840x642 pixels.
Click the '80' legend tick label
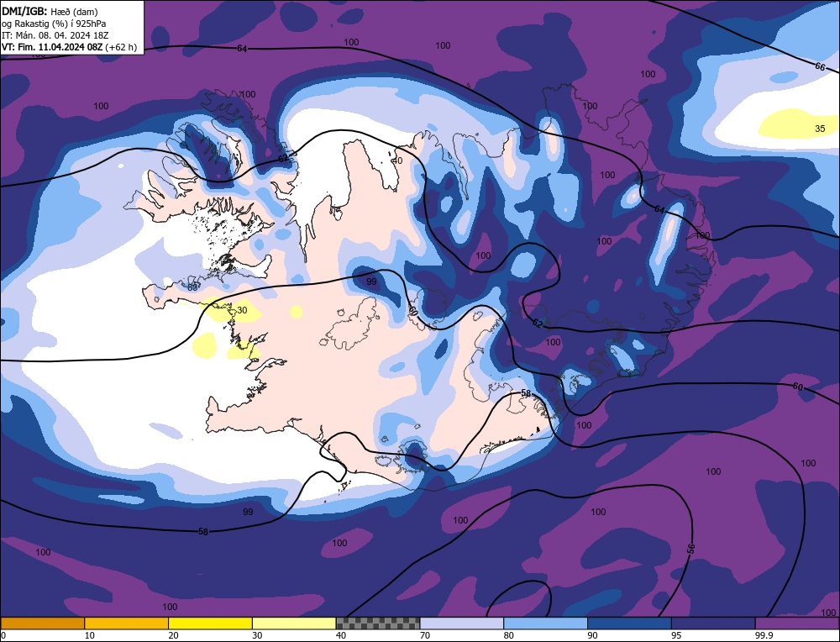point(509,635)
